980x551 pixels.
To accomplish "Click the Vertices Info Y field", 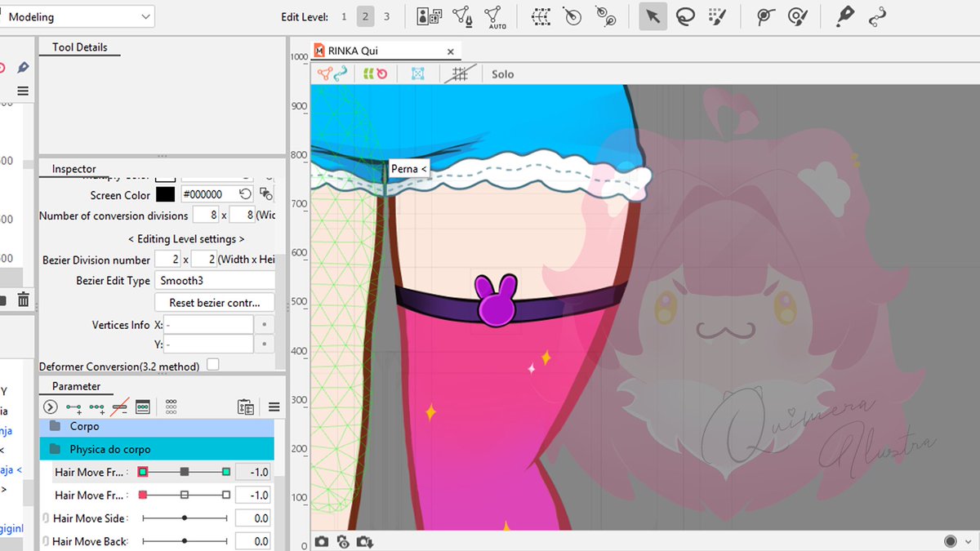I will 208,344.
